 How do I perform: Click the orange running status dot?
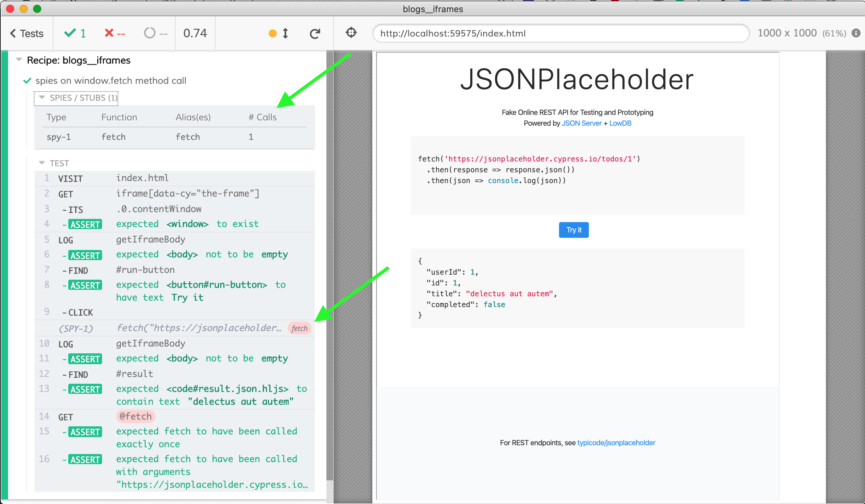click(x=273, y=33)
